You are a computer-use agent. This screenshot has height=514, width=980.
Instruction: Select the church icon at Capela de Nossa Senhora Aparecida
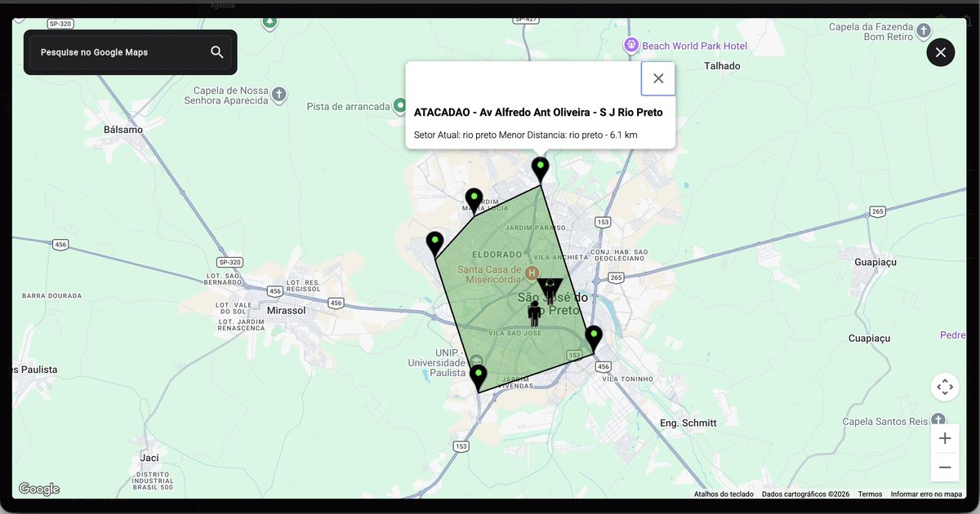(278, 95)
